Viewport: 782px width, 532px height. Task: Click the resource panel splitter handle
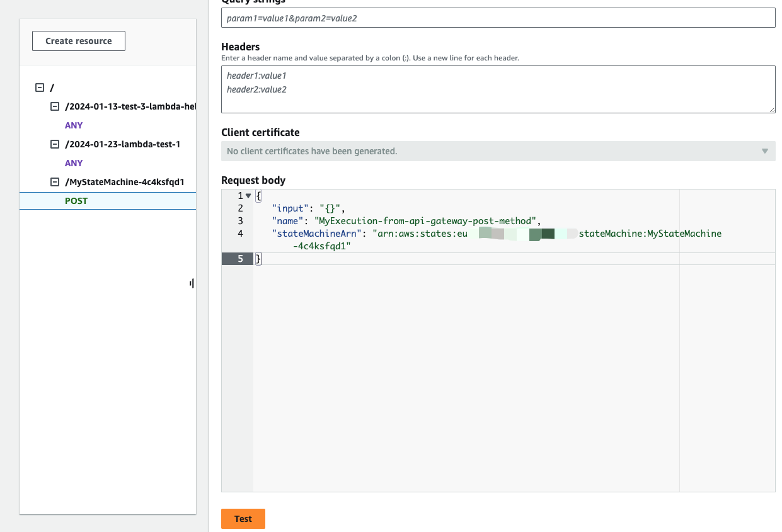(192, 283)
